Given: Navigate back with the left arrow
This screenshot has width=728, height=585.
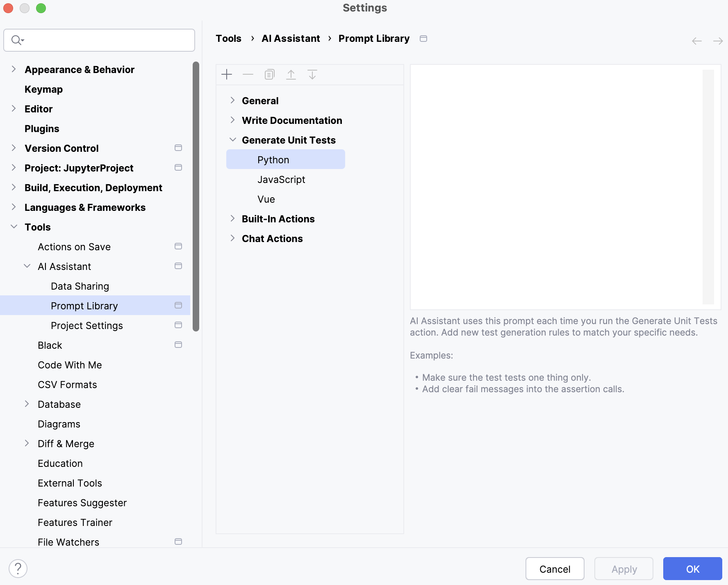Looking at the screenshot, I should point(697,41).
